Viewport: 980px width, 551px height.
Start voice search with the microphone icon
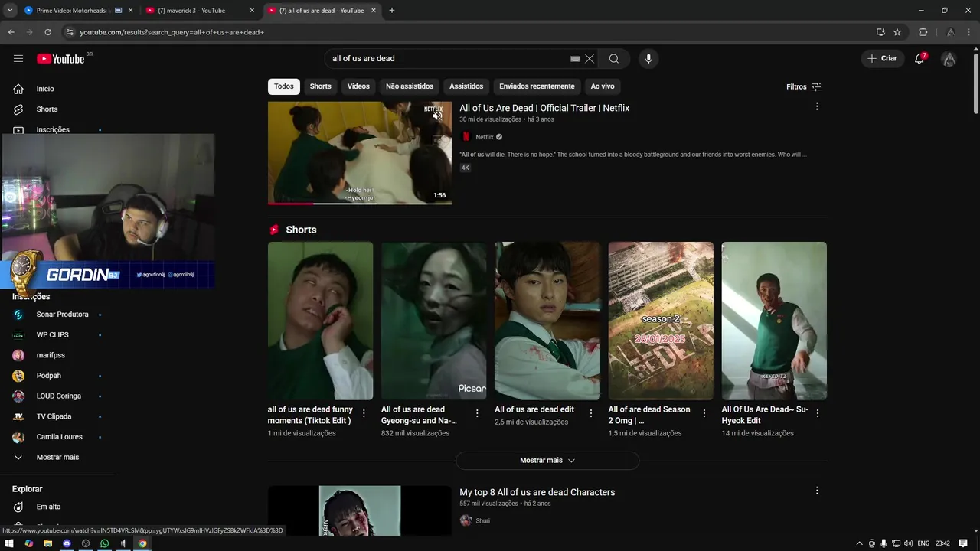coord(648,59)
